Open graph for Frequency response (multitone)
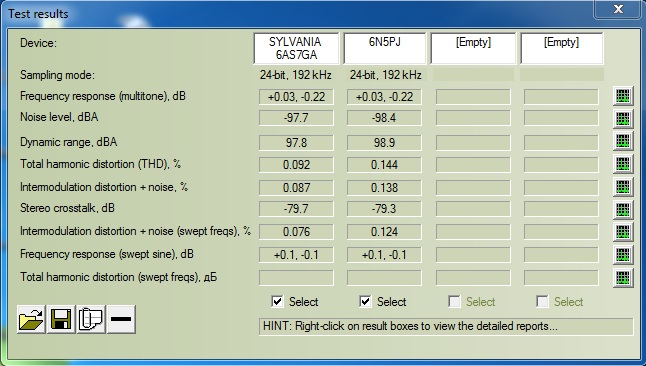Screen dimensions: 646x366 pos(623,96)
